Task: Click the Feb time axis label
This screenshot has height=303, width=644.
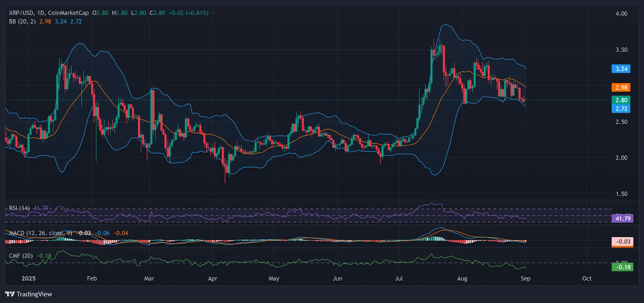Action: pos(92,278)
